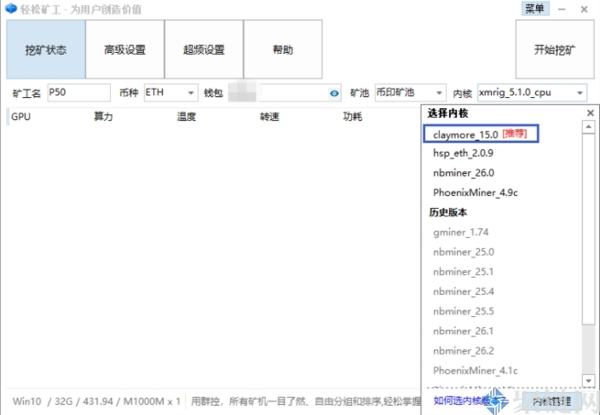Select nbminer_25.4 history version
600x415 pixels.
point(463,291)
